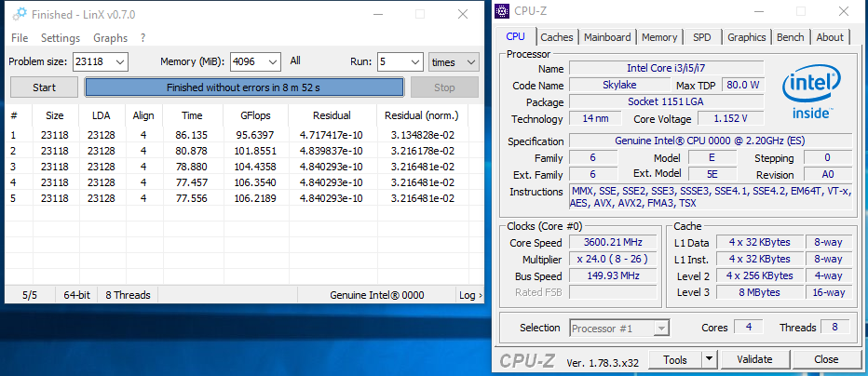Click the Core Speed value 3600.21 MHz
Image resolution: width=868 pixels, height=376 pixels.
(614, 242)
